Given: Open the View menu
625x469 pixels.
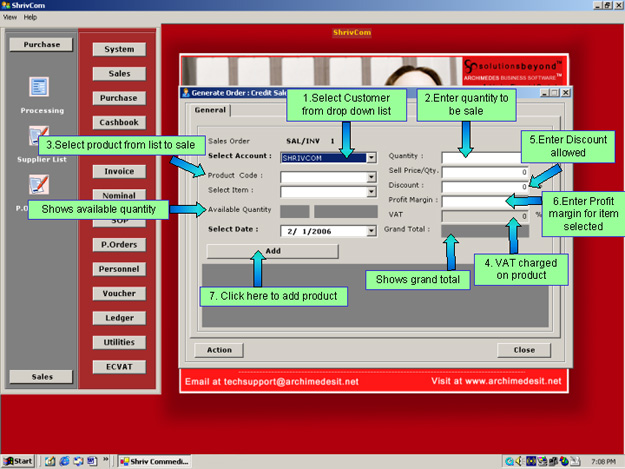Looking at the screenshot, I should pos(10,17).
